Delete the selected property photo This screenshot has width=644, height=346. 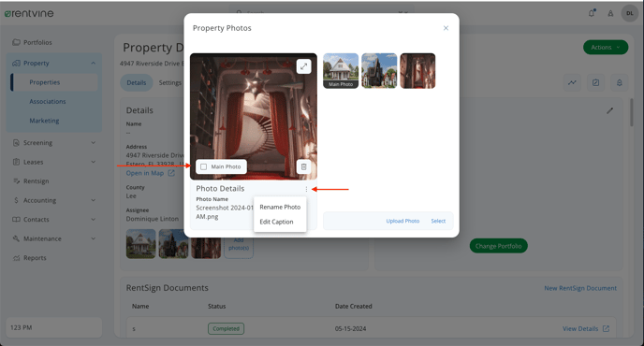[x=303, y=166]
